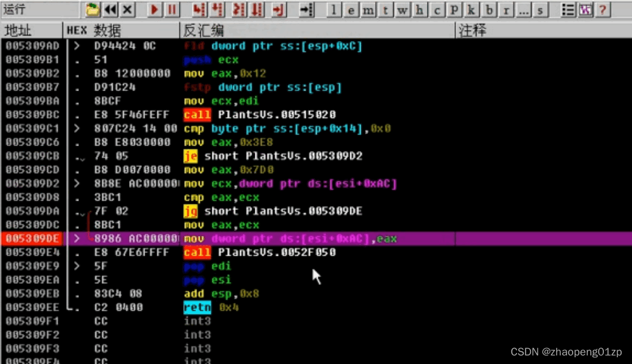Select the int3 instruction at 005309F1
This screenshot has height=364, width=632.
[197, 321]
